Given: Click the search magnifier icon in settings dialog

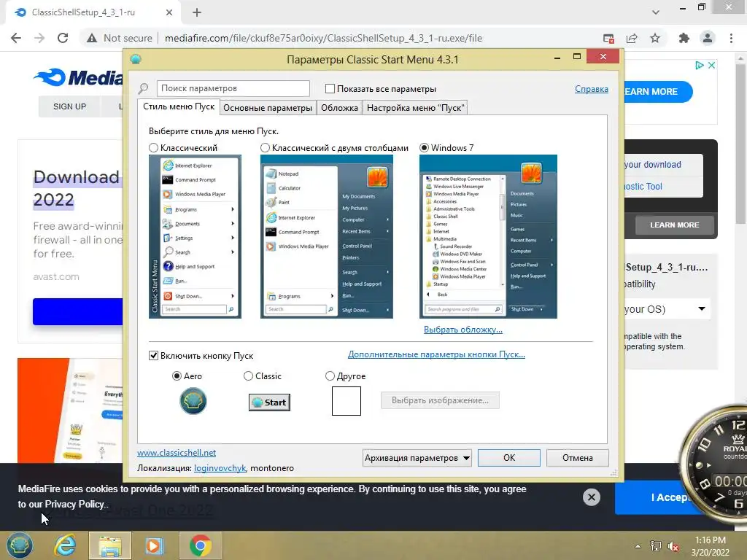Looking at the screenshot, I should click(143, 88).
